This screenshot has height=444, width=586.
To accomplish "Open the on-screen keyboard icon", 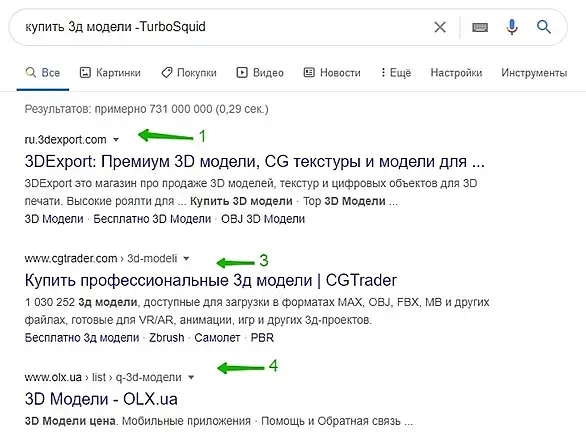I will [x=480, y=27].
